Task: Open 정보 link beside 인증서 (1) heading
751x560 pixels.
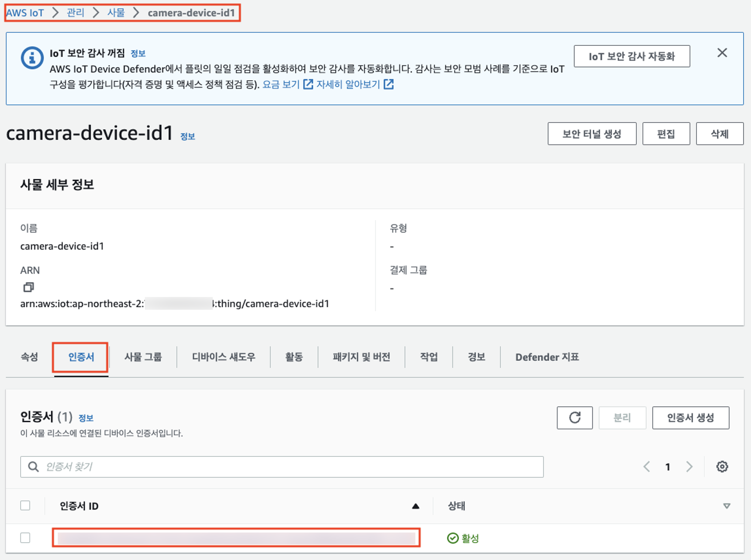Action: (86, 418)
